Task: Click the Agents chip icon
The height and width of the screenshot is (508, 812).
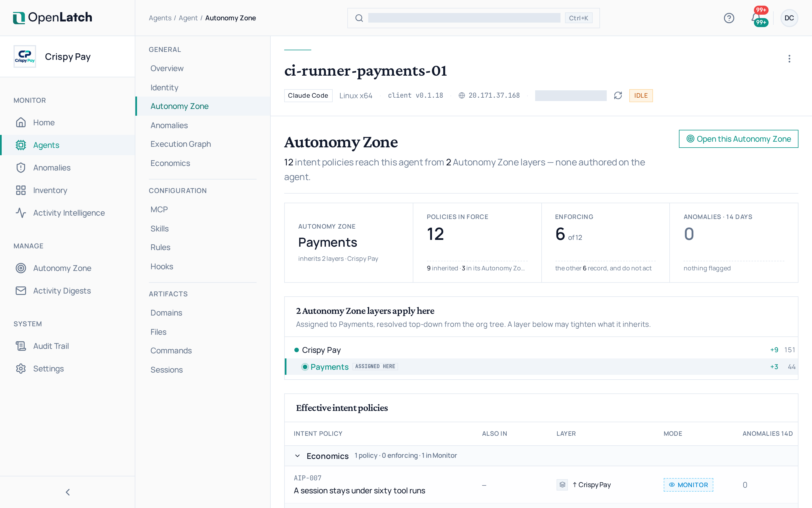Action: (21, 145)
